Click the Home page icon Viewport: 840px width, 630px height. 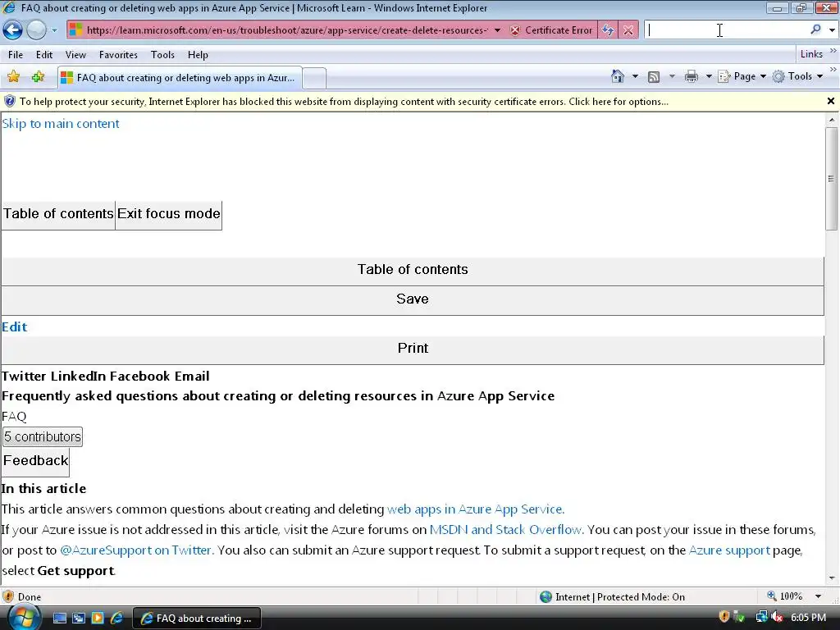point(618,76)
